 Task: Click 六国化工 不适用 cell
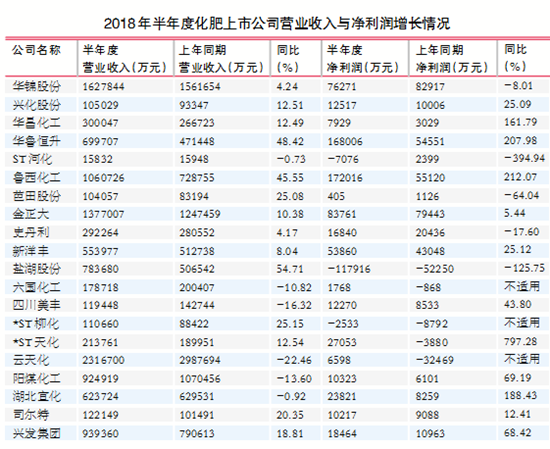coord(522,287)
